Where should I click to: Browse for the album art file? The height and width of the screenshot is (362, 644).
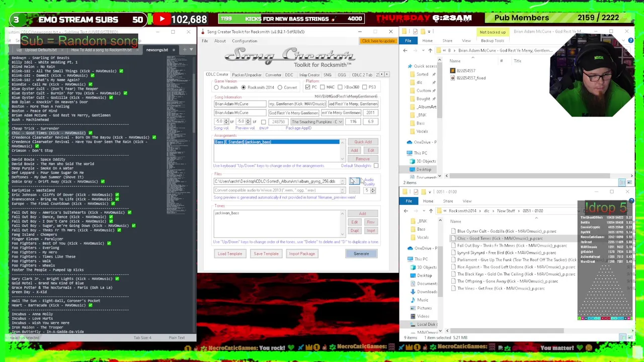pos(354,181)
